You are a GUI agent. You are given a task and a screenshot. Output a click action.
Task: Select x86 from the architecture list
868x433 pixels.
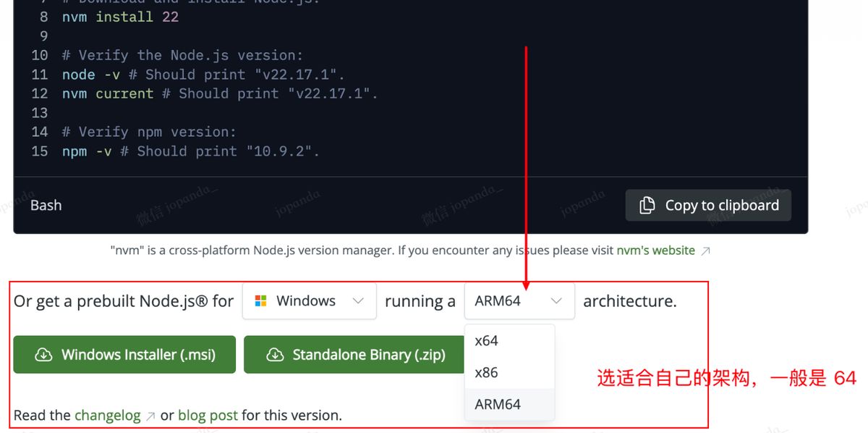coord(485,372)
